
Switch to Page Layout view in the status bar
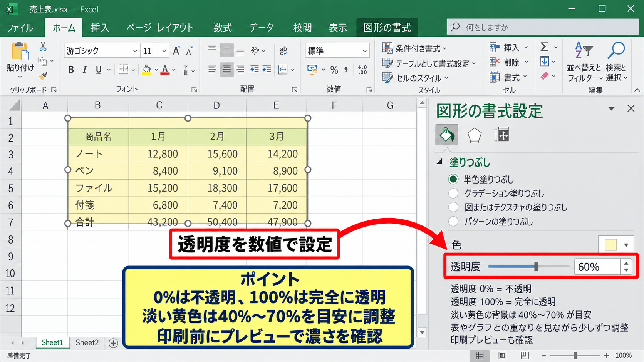pos(502,355)
